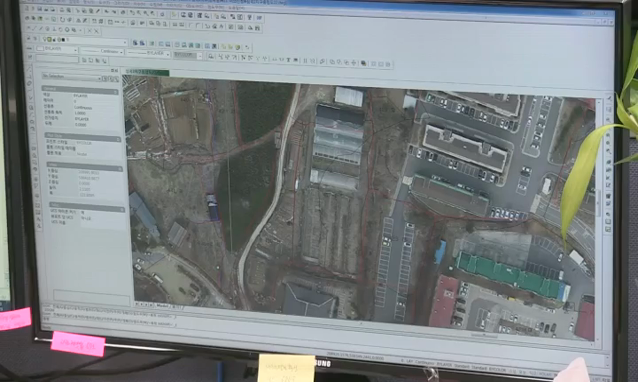The height and width of the screenshot is (382, 638).
Task: Click the first X icon on the snap toolbar
Action: pyautogui.click(x=89, y=31)
